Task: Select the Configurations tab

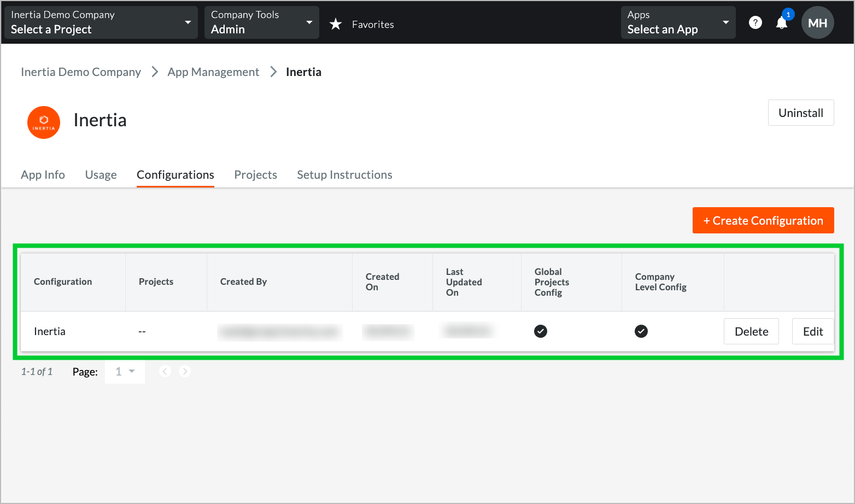Action: (175, 175)
